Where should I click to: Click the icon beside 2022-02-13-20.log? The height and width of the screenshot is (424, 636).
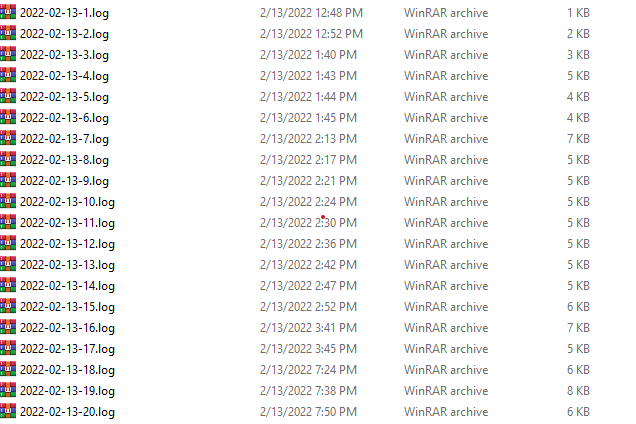(x=8, y=411)
